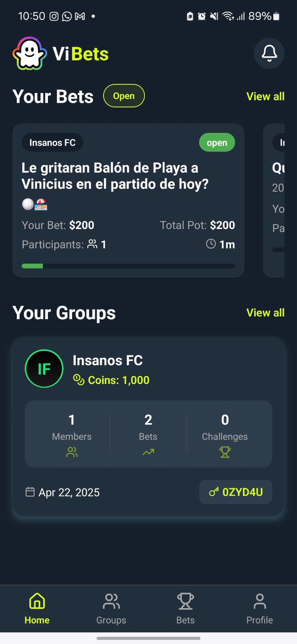This screenshot has height=644, width=297.
Task: Switch to the Groups tab
Action: [x=111, y=609]
